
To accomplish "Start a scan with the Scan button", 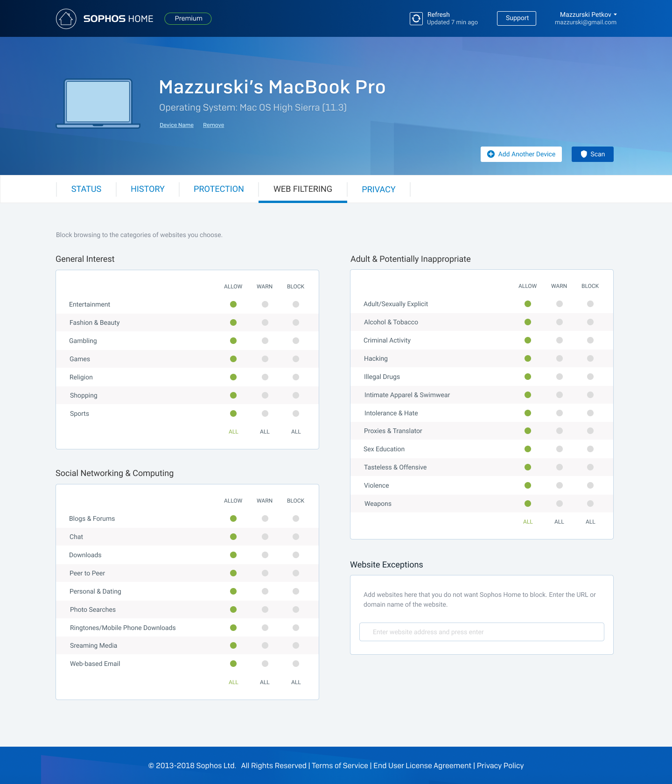I will coord(593,154).
